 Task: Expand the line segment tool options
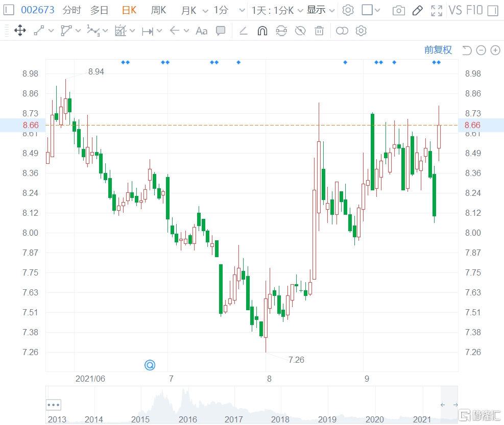pos(51,31)
